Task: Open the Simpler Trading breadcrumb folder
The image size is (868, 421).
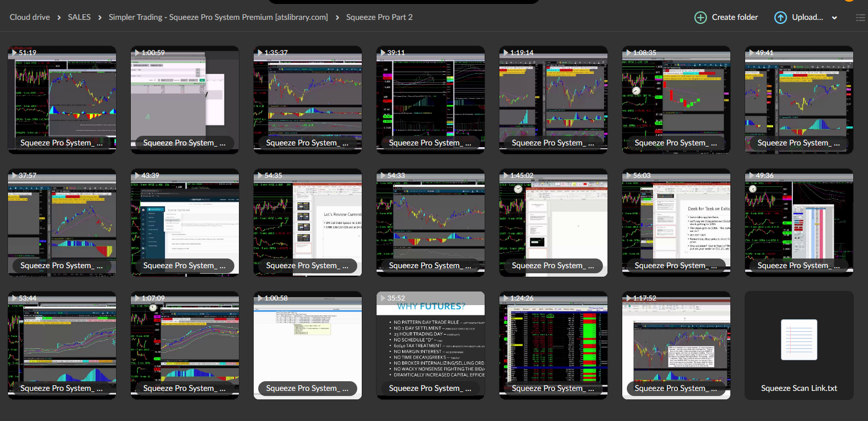Action: click(x=218, y=17)
